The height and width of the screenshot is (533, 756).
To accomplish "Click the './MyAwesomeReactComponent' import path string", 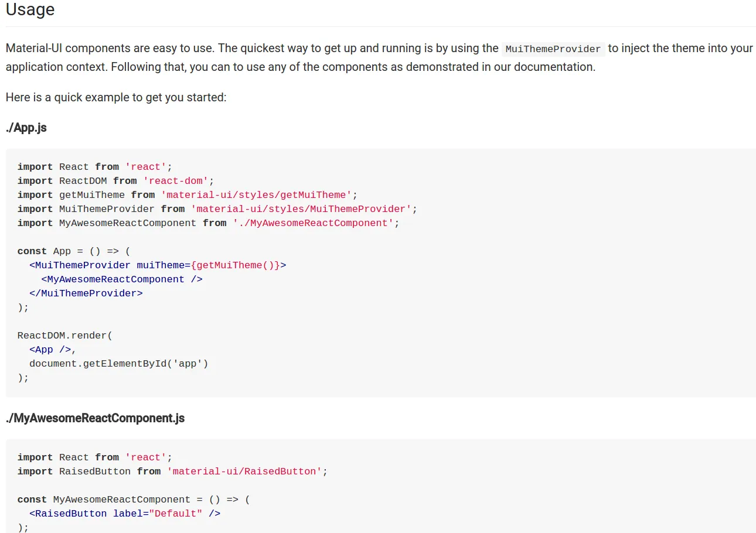I will tap(313, 223).
